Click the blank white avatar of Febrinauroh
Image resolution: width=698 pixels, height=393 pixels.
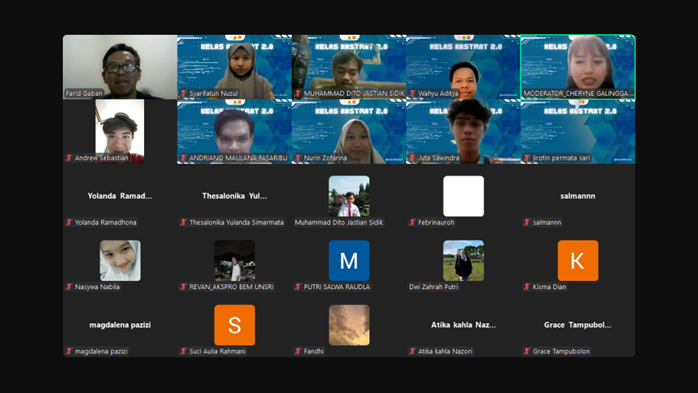463,196
